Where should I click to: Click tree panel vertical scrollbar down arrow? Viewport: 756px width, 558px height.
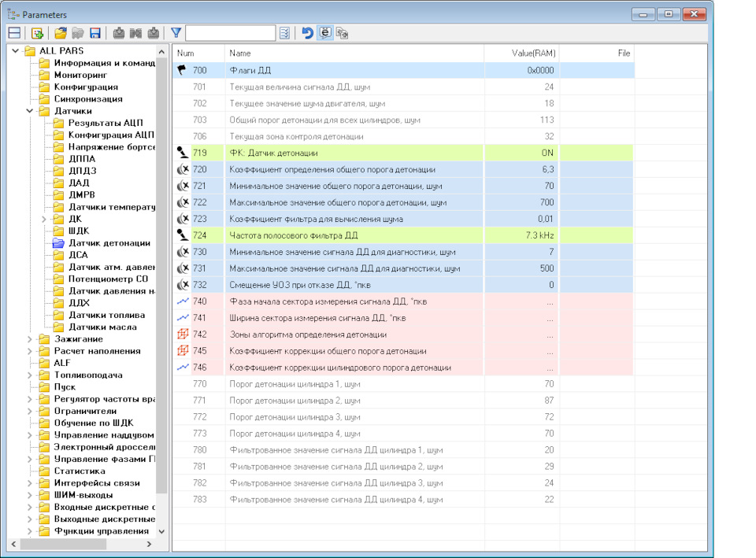[162, 531]
